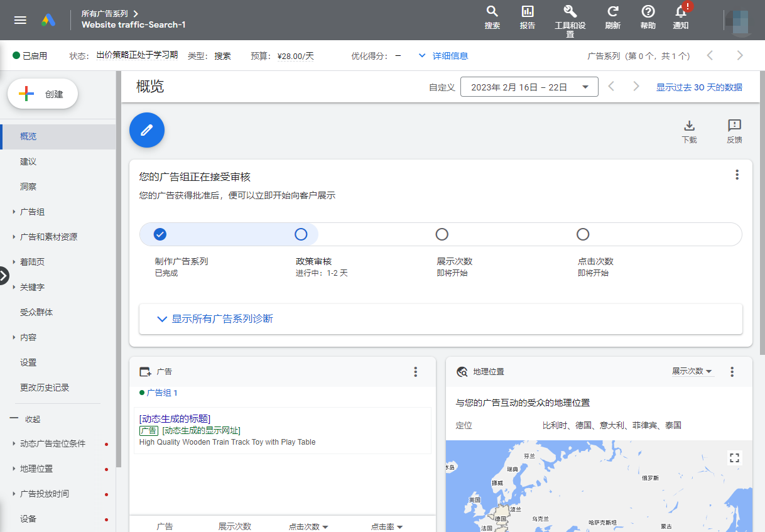Image resolution: width=765 pixels, height=532 pixels.
Task: Click the blue pencil edit button
Action: 147,130
